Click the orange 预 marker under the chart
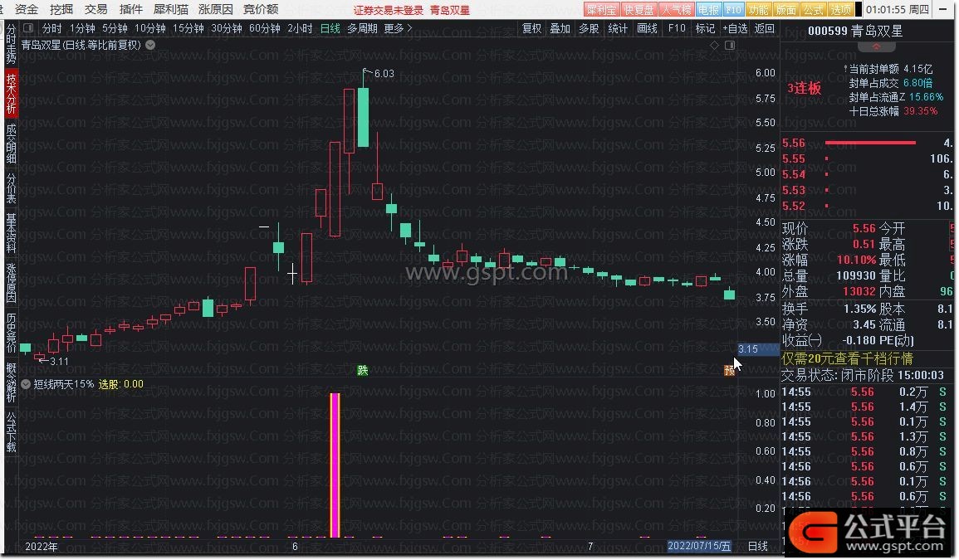The height and width of the screenshot is (560, 959). pyautogui.click(x=729, y=371)
